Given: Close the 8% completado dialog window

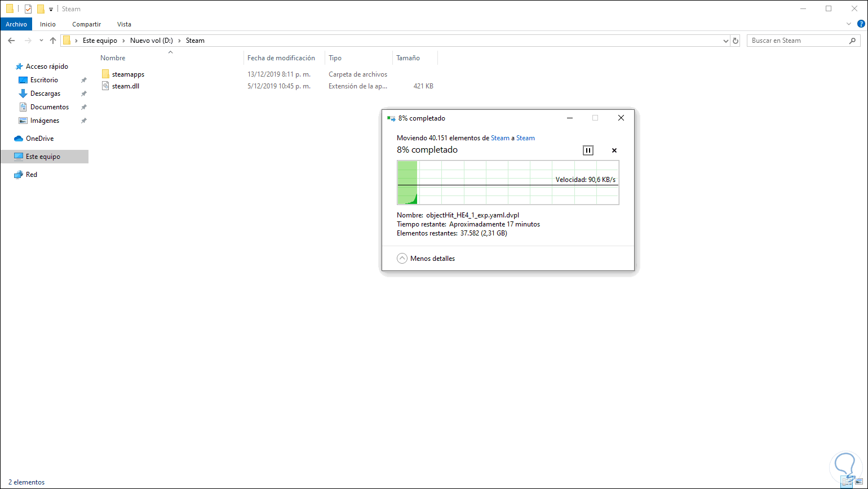Looking at the screenshot, I should [621, 118].
